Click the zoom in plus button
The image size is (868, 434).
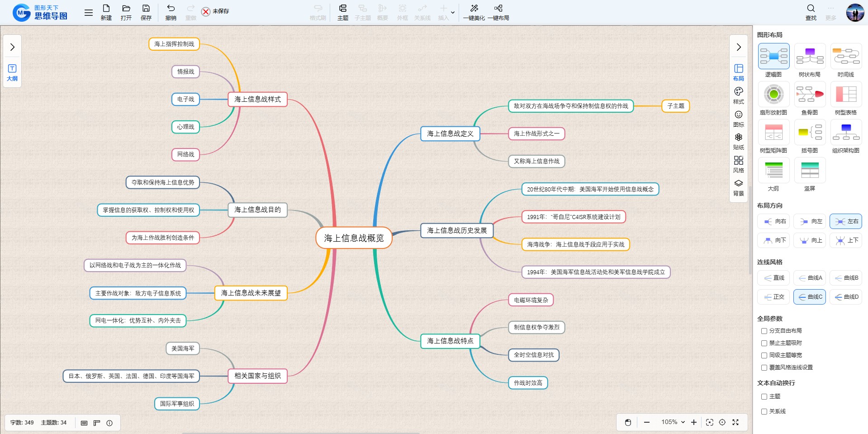(693, 422)
